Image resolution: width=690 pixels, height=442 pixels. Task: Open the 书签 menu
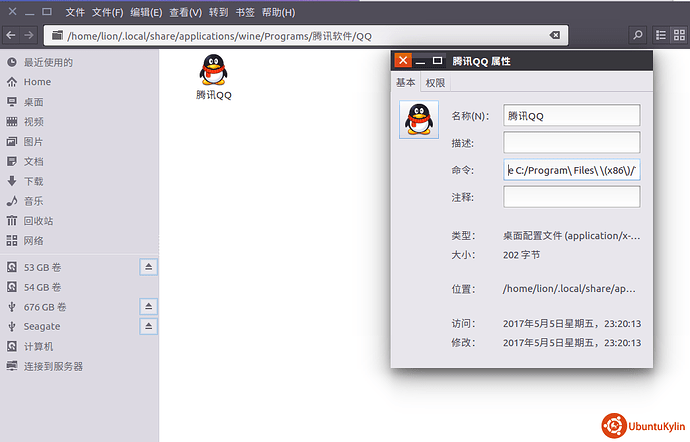[x=245, y=12]
